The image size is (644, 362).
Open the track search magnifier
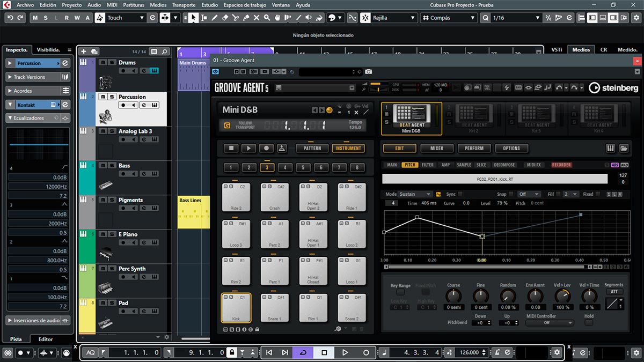click(x=165, y=51)
